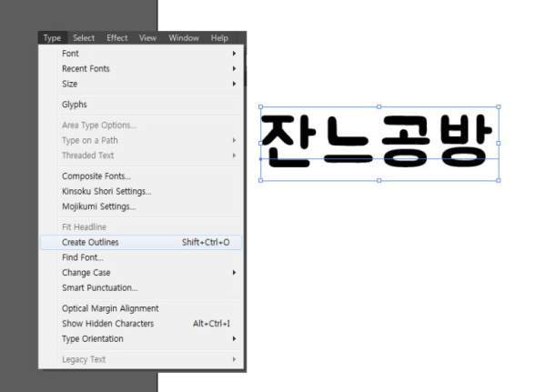The image size is (546, 392).
Task: Expand arrow beside Type on a Path
Action: click(x=235, y=140)
